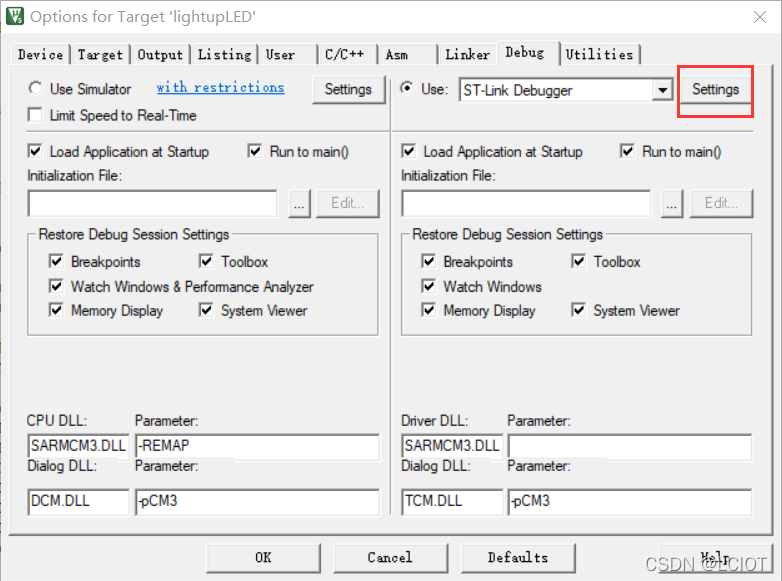Click the empty Driver DLL parameter field
This screenshot has width=782, height=581.
click(630, 446)
